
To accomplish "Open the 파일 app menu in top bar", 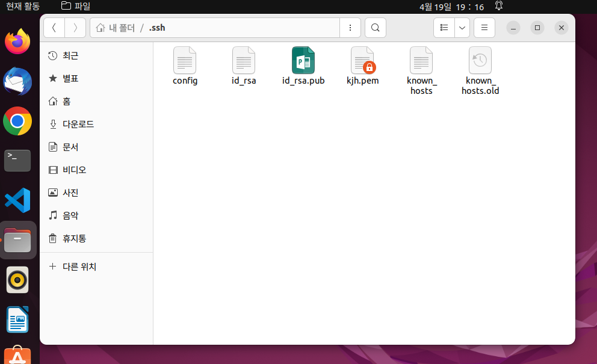I will (76, 7).
